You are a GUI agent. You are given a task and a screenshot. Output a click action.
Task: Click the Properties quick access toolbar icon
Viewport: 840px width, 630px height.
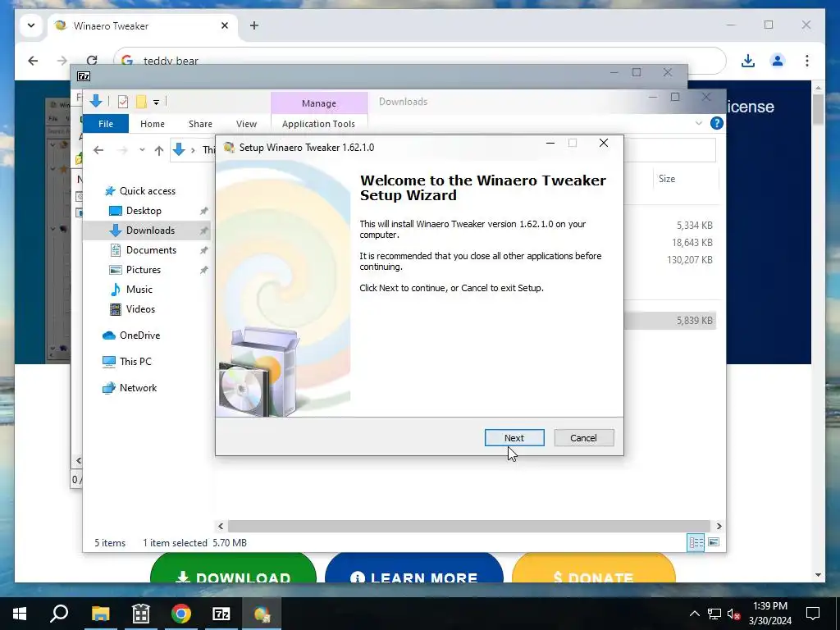click(x=123, y=101)
